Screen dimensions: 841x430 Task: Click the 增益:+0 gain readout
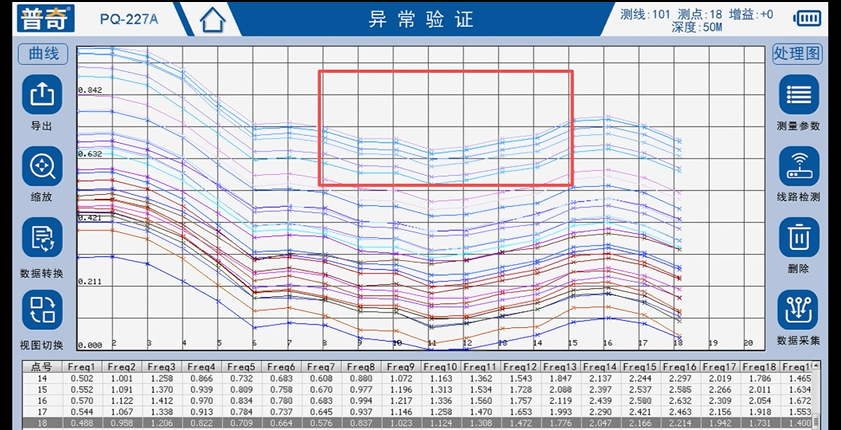[751, 14]
